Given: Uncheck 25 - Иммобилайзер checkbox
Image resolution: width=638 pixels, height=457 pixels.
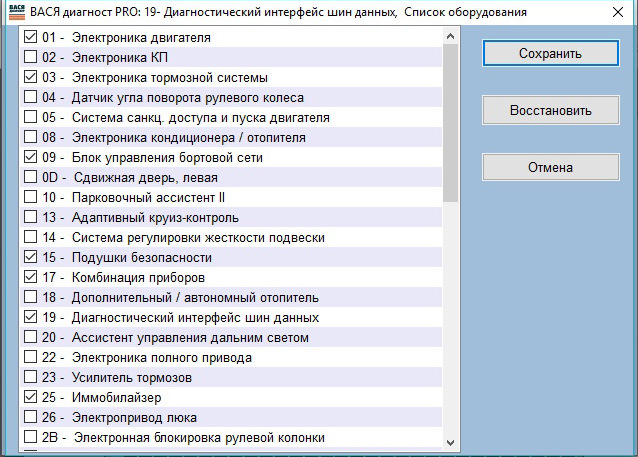Looking at the screenshot, I should [x=31, y=396].
